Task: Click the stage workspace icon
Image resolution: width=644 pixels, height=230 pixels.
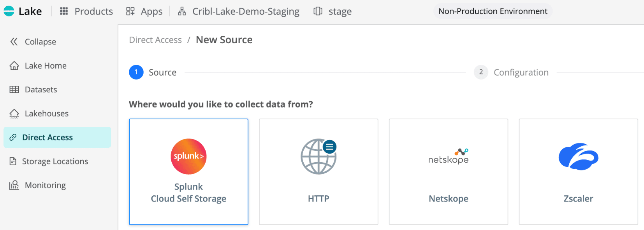Action: [318, 11]
